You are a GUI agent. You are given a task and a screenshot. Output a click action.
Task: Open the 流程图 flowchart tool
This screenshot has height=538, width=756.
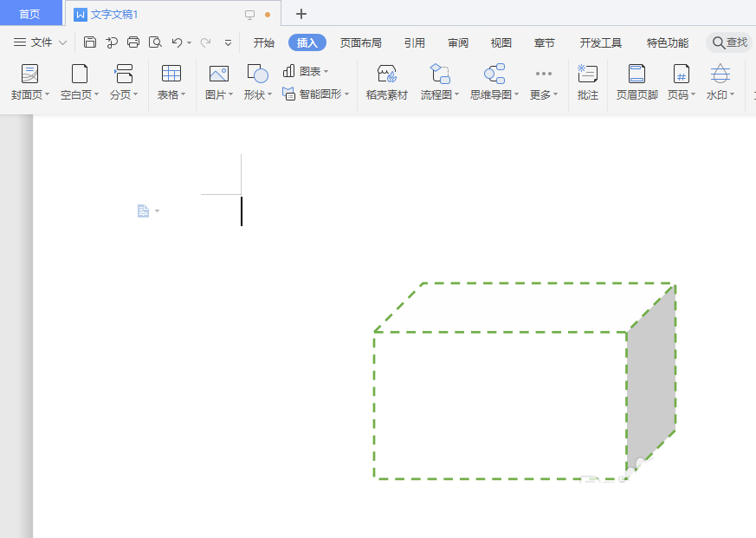[438, 82]
